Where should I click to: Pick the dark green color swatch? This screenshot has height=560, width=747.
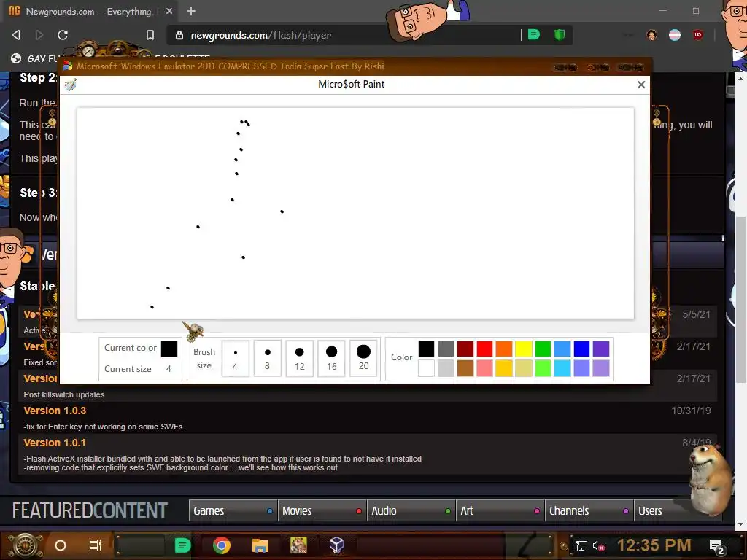point(543,349)
